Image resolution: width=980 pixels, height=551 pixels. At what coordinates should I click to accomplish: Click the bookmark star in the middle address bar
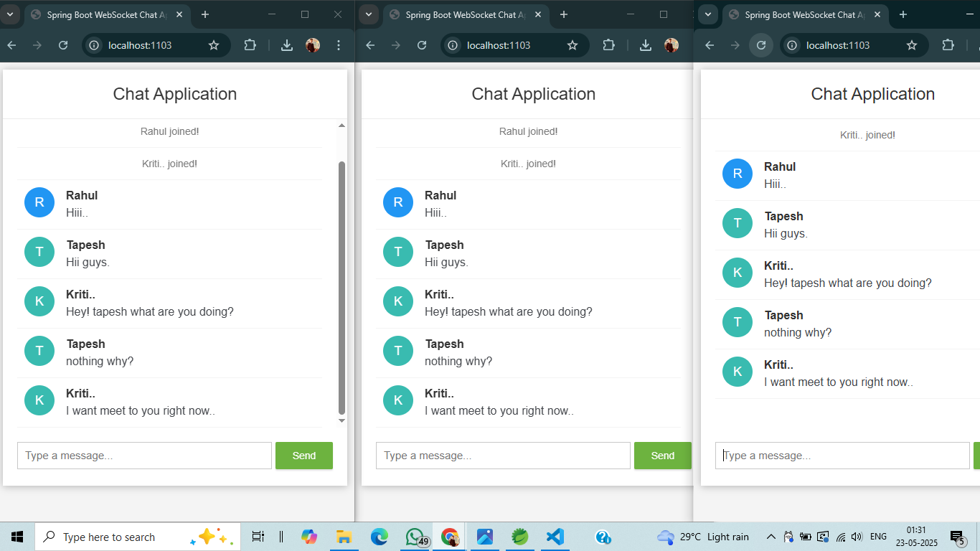click(573, 44)
